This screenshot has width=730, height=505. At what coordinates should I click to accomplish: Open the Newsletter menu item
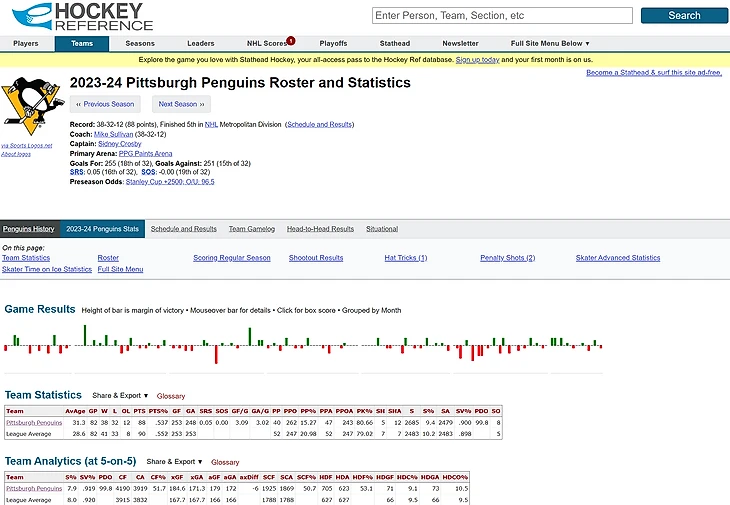(x=460, y=43)
